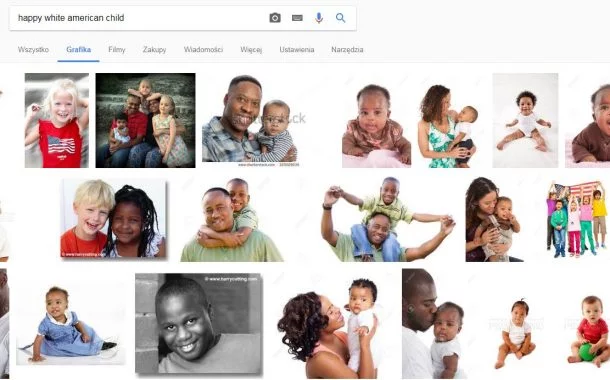Go to the Zakupy tab

(154, 50)
